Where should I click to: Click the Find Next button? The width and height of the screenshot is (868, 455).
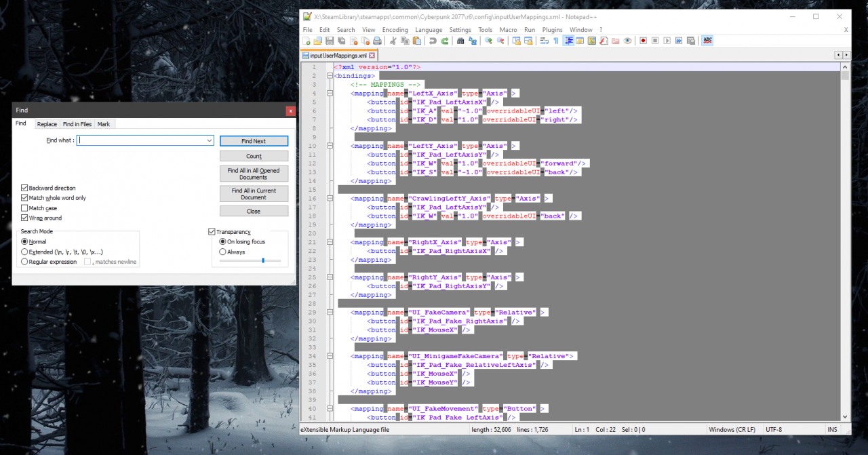254,141
